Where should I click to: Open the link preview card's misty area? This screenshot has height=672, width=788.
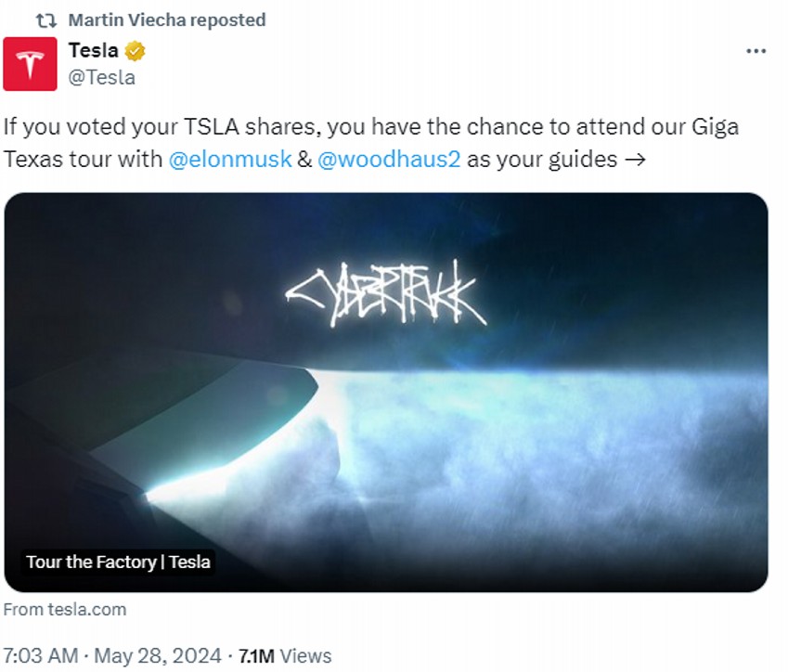click(x=557, y=464)
